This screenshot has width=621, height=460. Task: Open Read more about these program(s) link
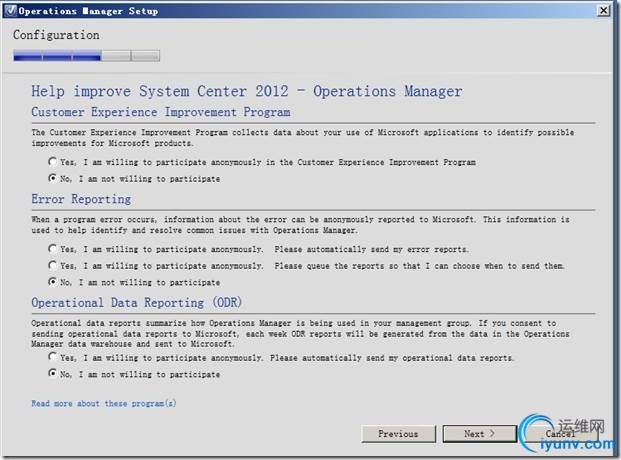point(104,403)
